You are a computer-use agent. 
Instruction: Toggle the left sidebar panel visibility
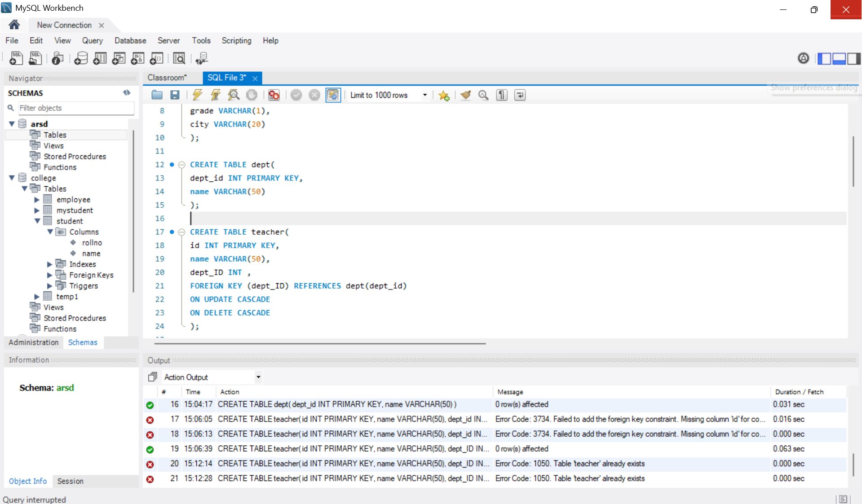824,58
